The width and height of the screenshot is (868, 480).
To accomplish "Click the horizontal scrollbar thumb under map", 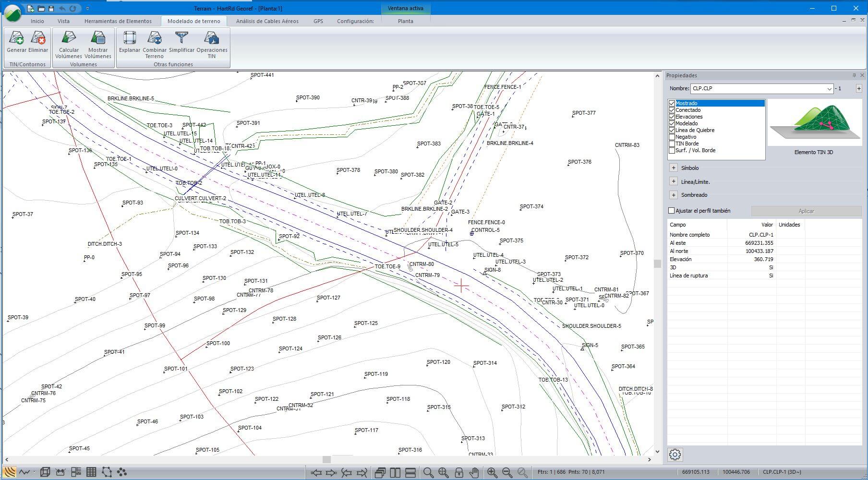I will (326, 459).
